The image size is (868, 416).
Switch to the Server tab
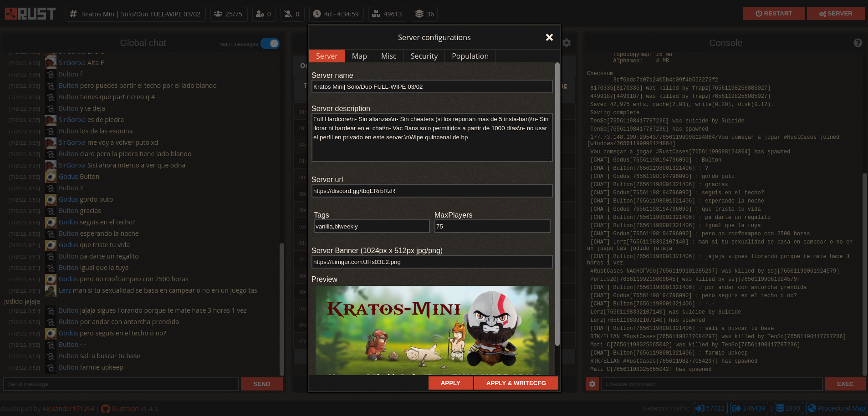[327, 56]
